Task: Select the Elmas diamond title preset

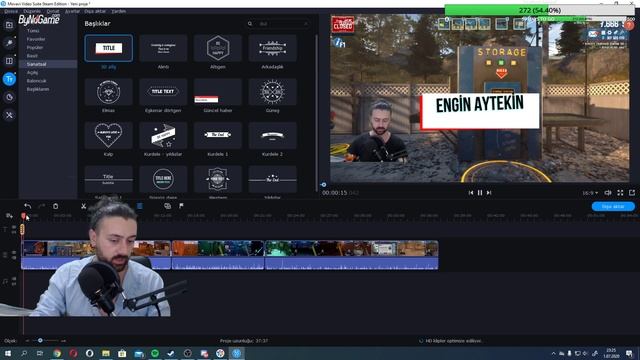Action: pos(109,92)
